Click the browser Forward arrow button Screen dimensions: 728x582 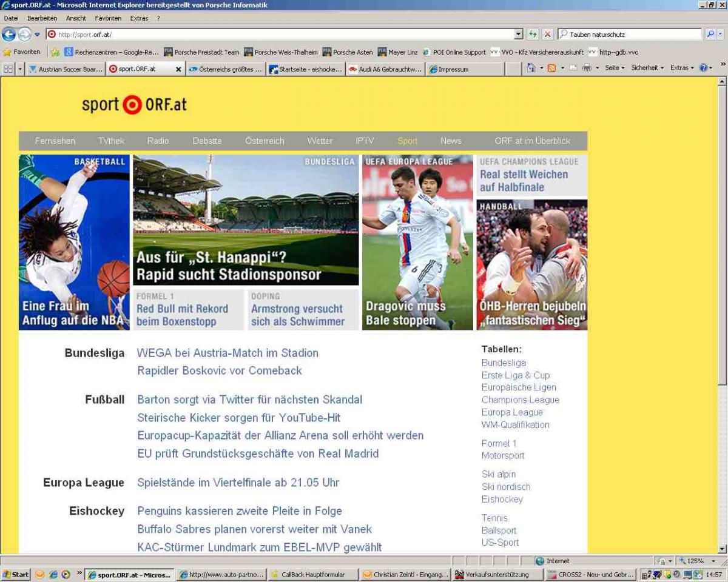click(x=24, y=35)
